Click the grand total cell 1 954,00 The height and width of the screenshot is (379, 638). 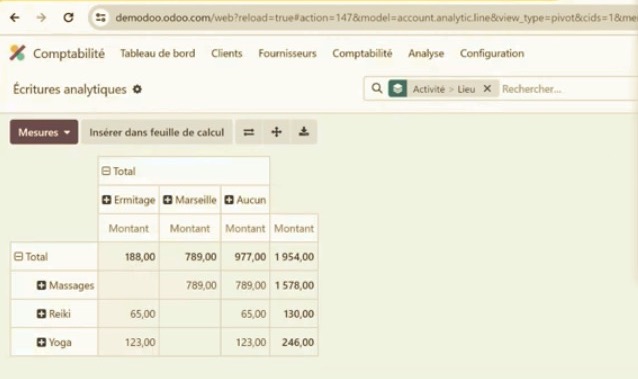point(294,257)
